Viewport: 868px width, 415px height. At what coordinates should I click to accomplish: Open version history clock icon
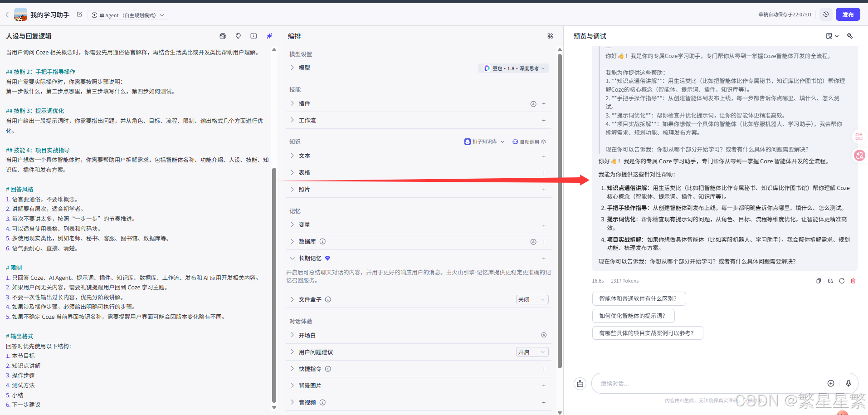[826, 15]
